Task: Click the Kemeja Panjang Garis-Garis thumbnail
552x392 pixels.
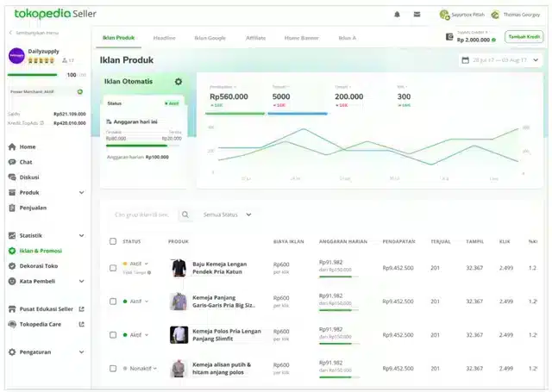Action: (179, 302)
